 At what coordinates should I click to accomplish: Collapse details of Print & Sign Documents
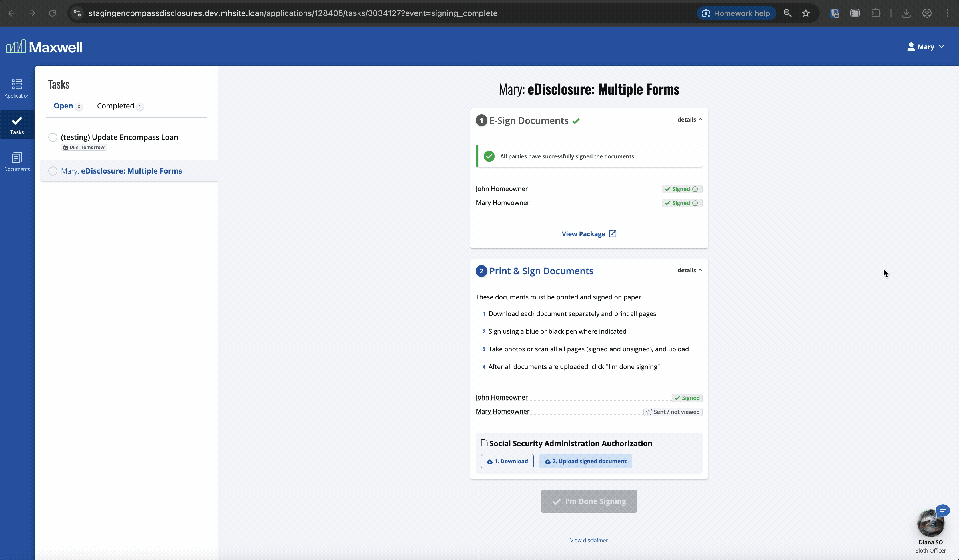pyautogui.click(x=689, y=270)
